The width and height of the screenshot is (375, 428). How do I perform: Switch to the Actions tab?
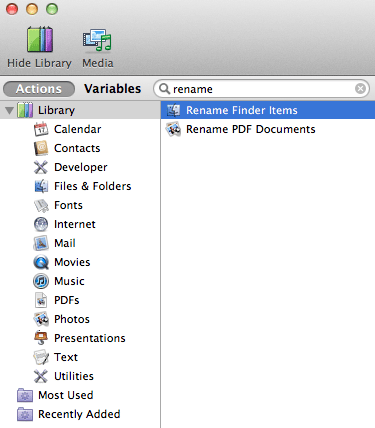[x=39, y=89]
